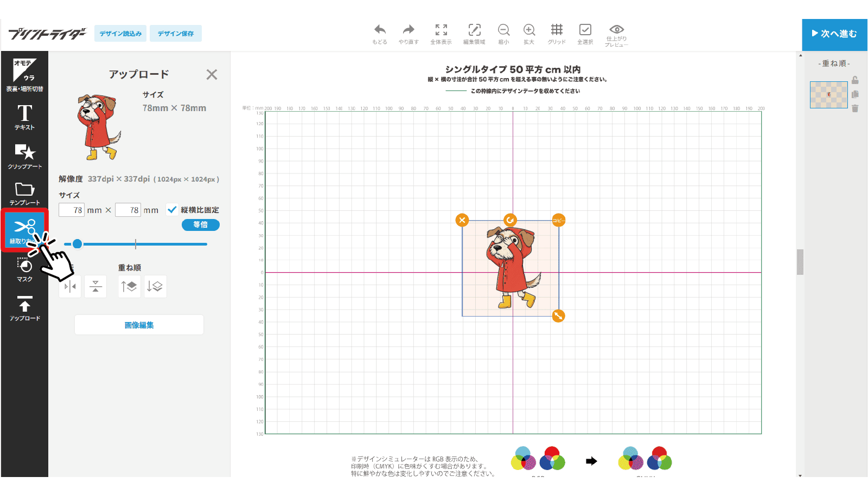Click the 画像編集 image edit button
Screen dimensions: 868x496
tap(139, 325)
